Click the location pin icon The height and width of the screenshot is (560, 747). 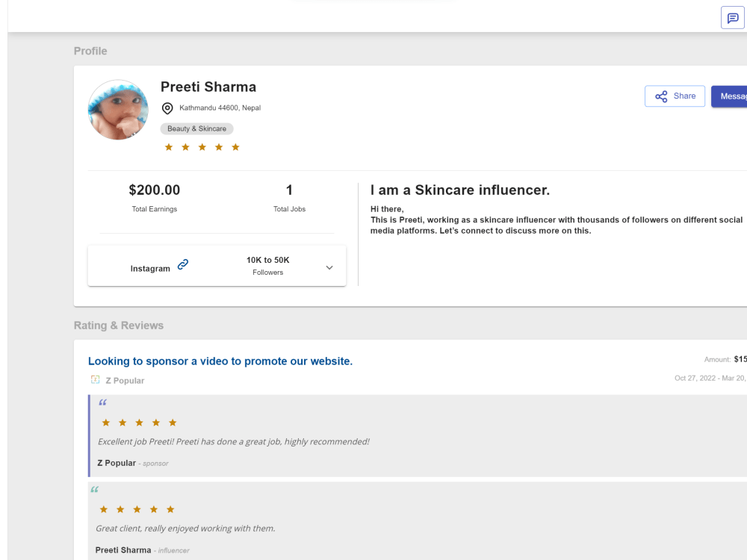(167, 108)
